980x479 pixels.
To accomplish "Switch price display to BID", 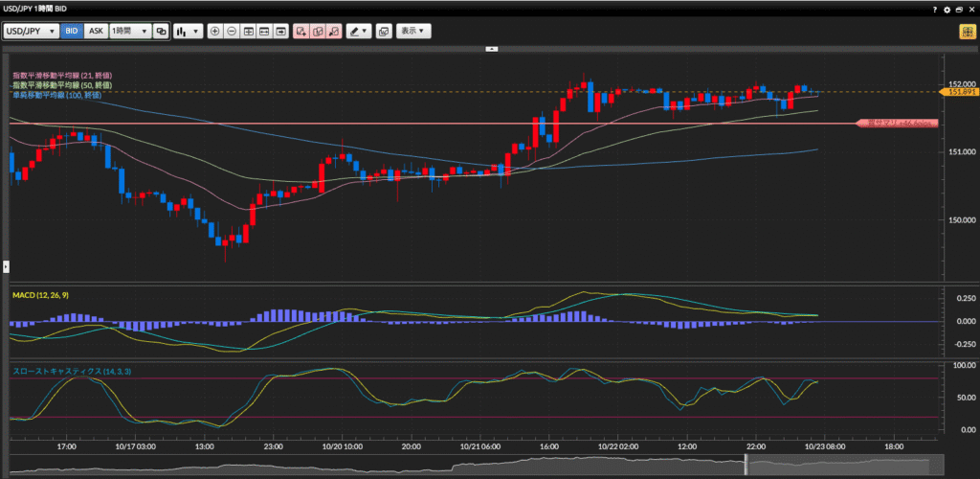I will (72, 31).
